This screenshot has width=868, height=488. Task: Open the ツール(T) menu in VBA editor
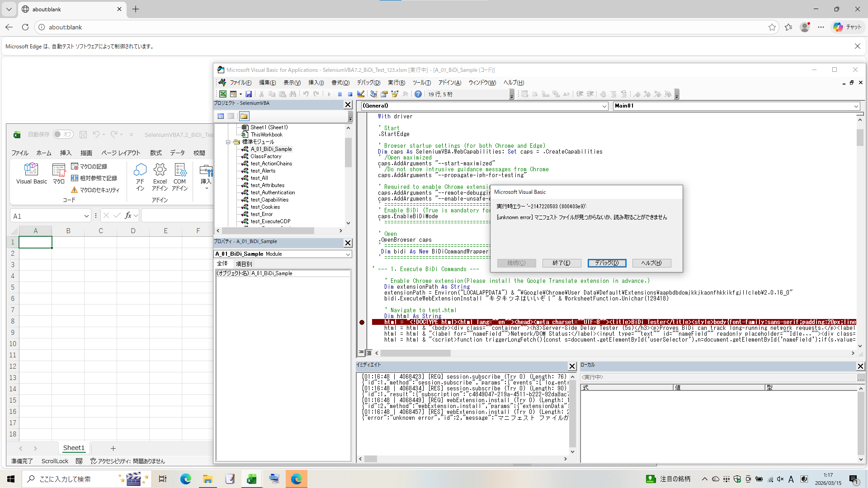tap(422, 83)
